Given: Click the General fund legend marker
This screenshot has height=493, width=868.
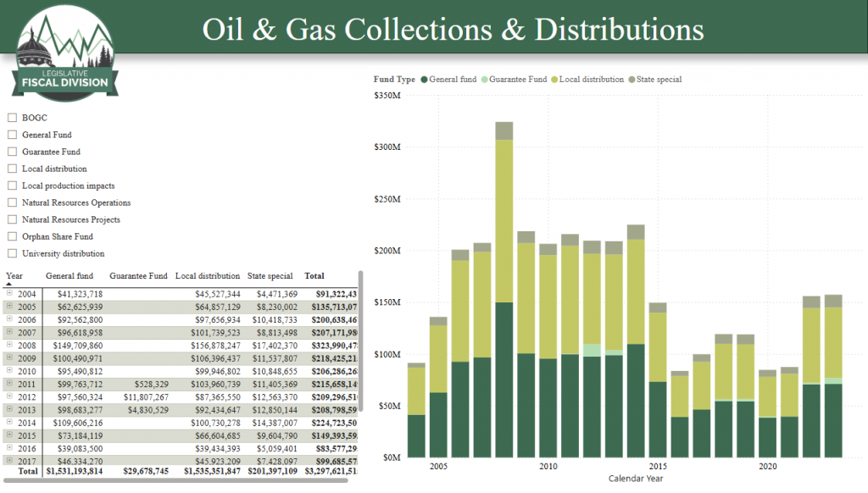Looking at the screenshot, I should coord(424,80).
